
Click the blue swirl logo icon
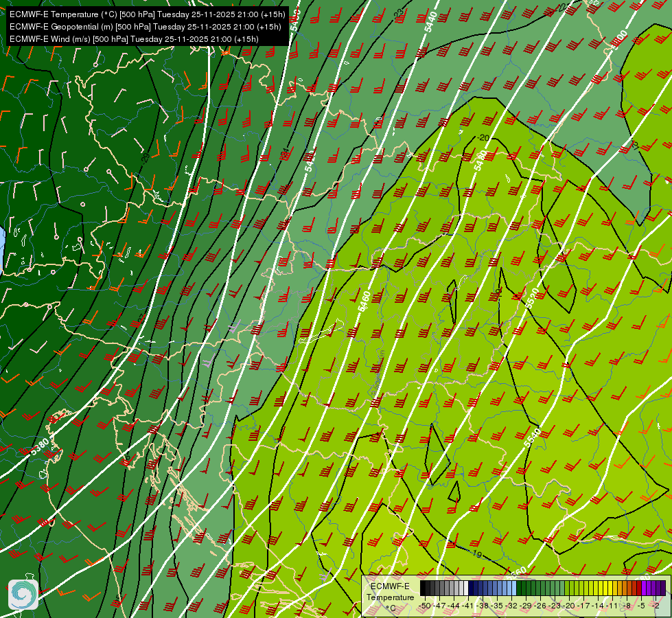click(x=23, y=594)
